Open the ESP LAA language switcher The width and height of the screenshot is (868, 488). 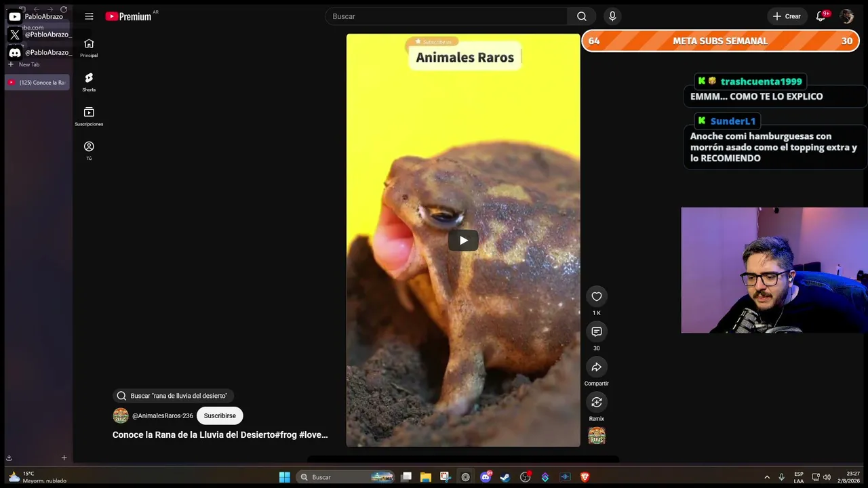coord(799,477)
